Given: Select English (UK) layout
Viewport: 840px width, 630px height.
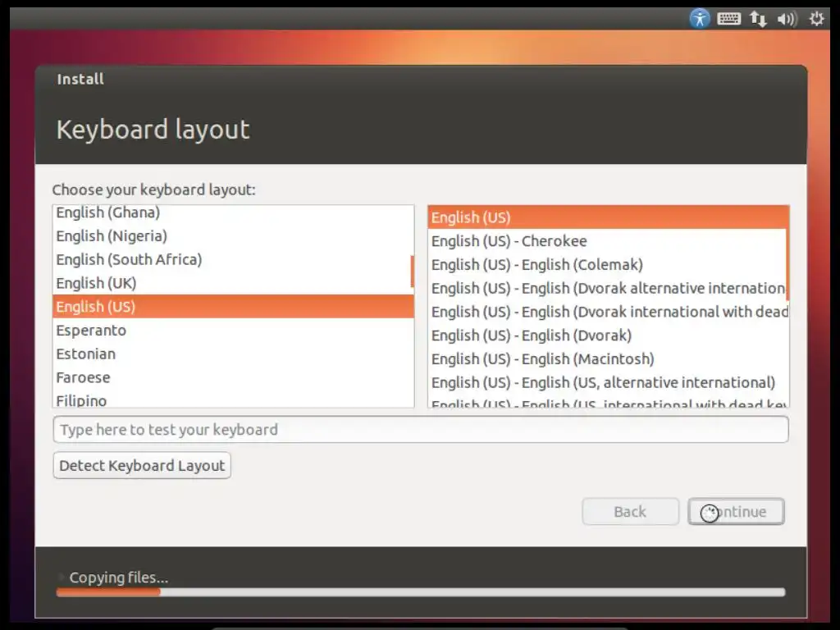Looking at the screenshot, I should point(233,283).
